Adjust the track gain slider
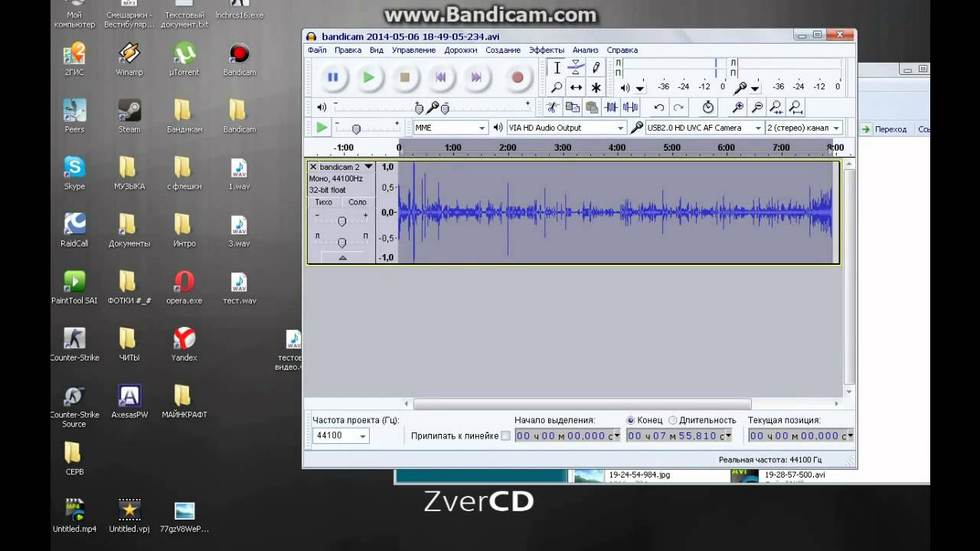The height and width of the screenshot is (551, 980). [x=341, y=221]
